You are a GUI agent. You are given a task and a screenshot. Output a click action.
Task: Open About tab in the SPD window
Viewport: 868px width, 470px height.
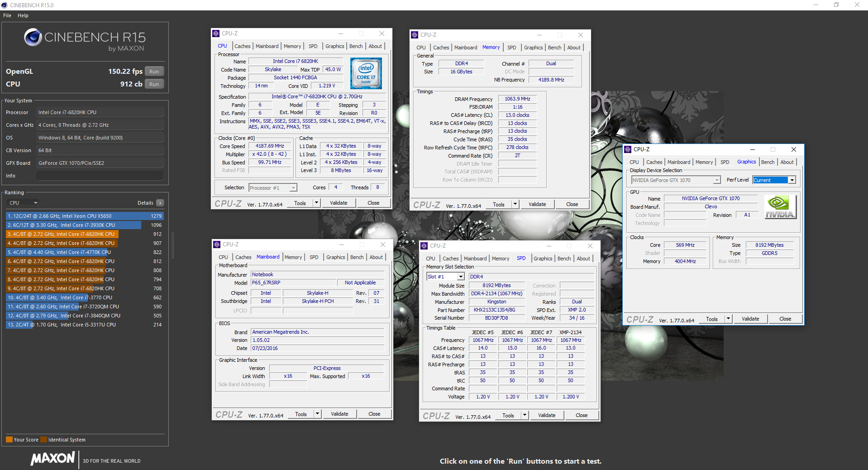583,259
